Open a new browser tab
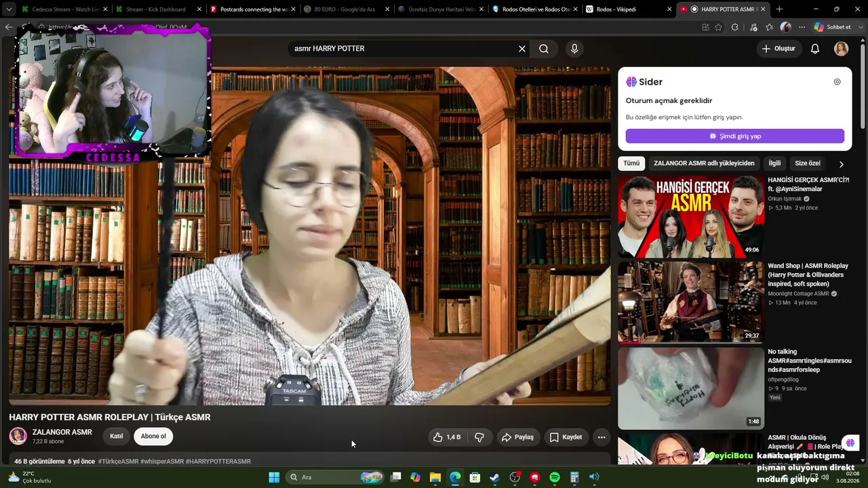This screenshot has height=488, width=868. (x=779, y=9)
